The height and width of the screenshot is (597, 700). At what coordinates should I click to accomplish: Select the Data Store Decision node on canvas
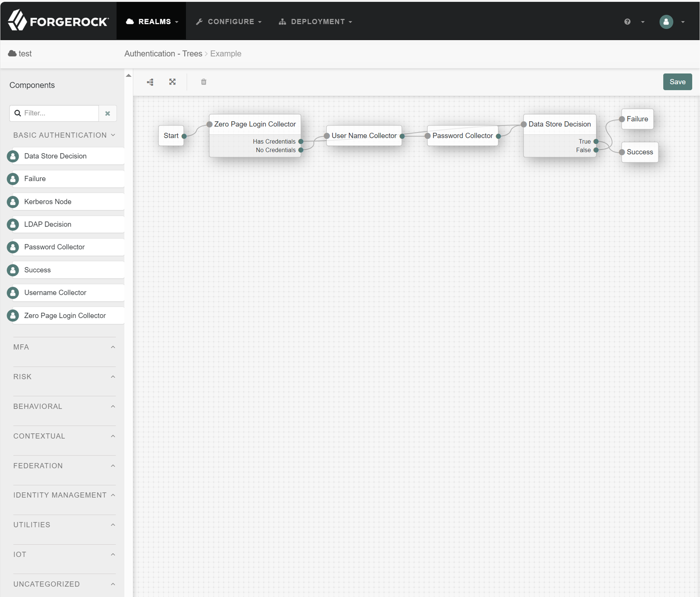pos(559,124)
